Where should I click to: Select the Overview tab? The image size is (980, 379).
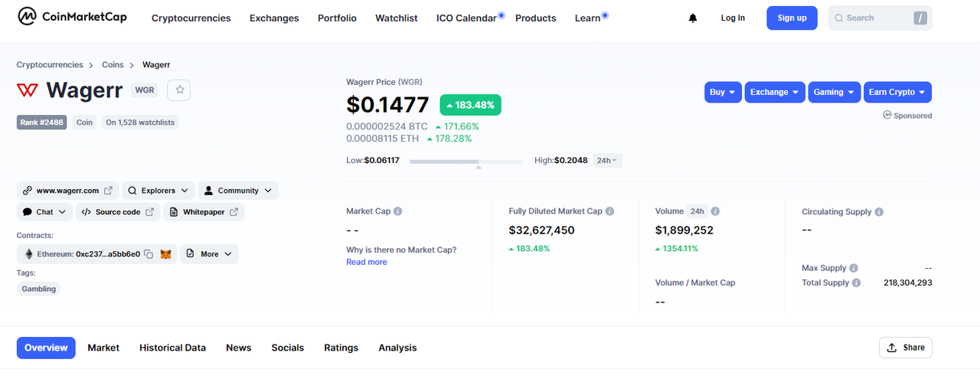46,348
